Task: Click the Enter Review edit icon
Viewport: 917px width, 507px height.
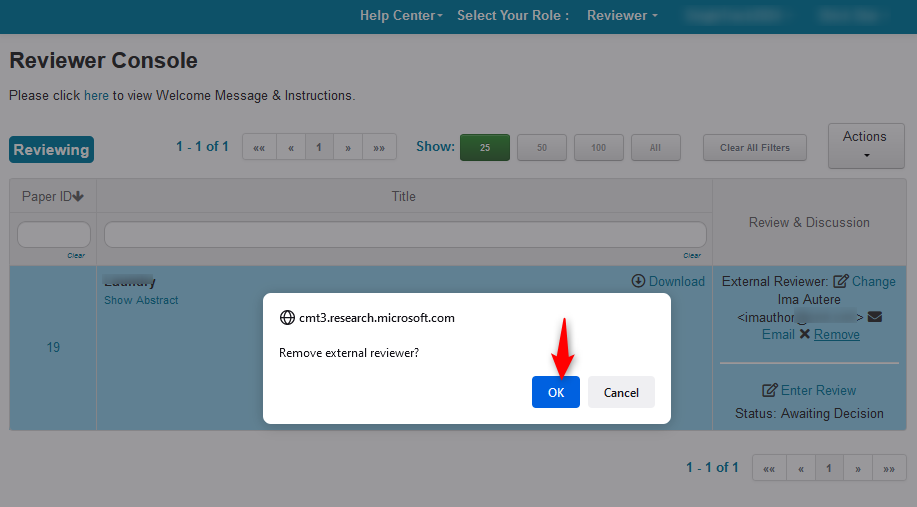Action: 770,390
